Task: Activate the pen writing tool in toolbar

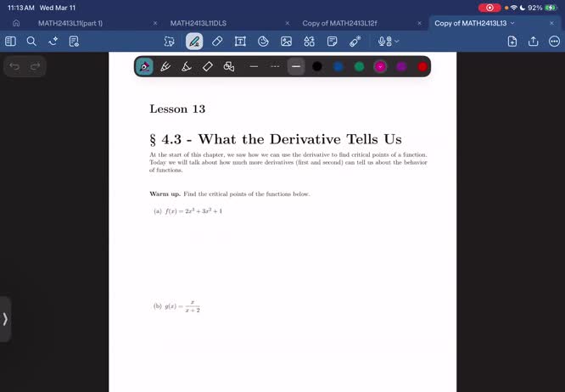Action: [x=194, y=42]
